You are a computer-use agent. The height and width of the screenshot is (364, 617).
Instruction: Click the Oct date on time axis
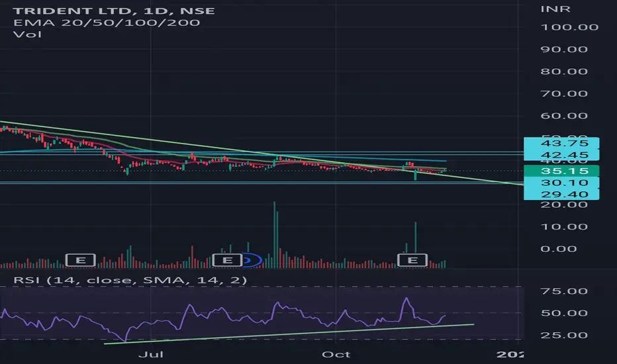[336, 354]
